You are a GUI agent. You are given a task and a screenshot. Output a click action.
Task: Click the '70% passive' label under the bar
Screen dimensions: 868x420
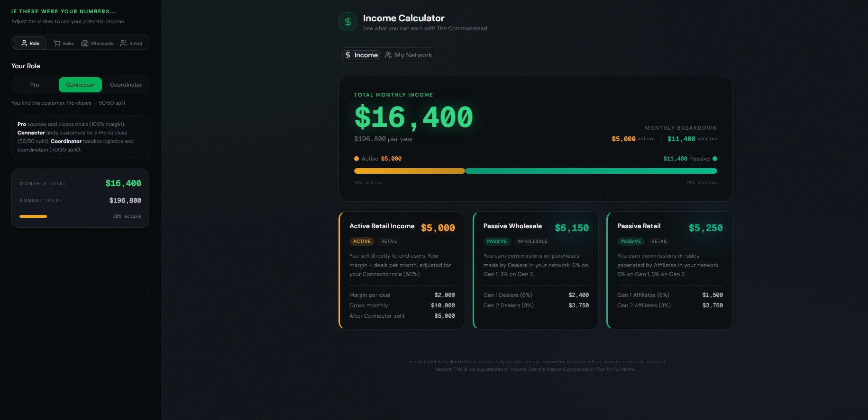(x=702, y=183)
